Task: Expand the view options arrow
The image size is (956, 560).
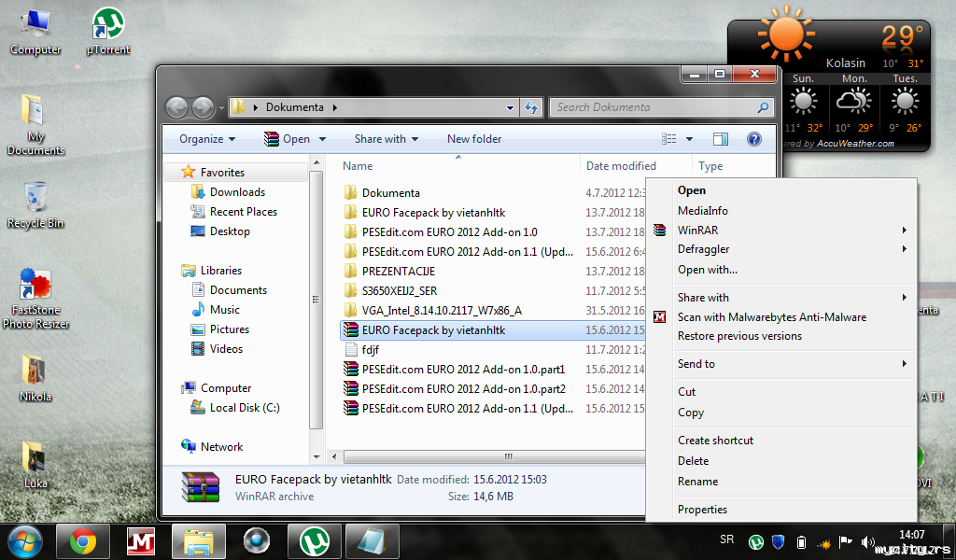Action: click(690, 139)
